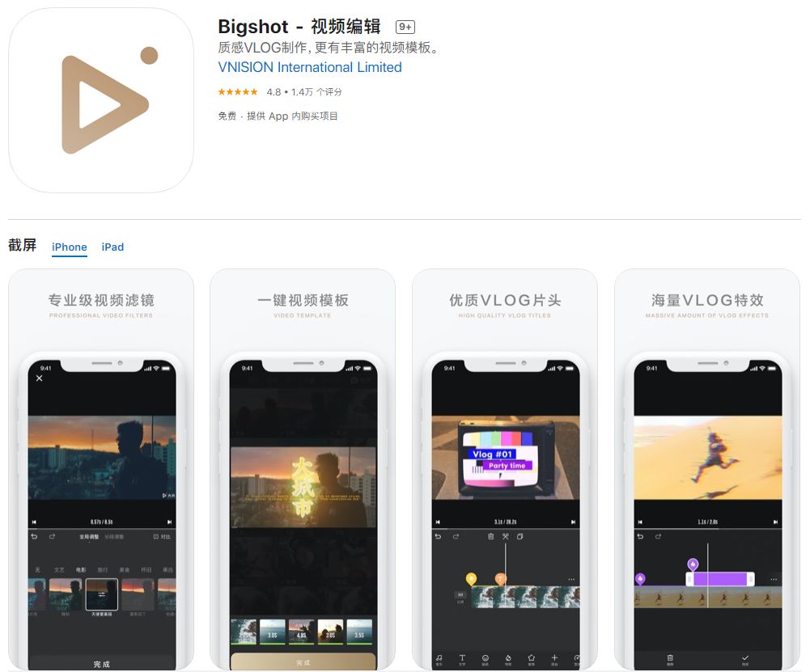810x672 pixels.
Task: Click the redo arrow in the filters screenshot
Action: click(x=52, y=537)
